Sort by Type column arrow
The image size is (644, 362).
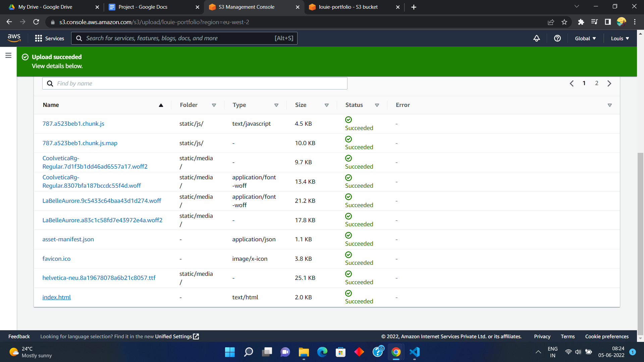276,105
